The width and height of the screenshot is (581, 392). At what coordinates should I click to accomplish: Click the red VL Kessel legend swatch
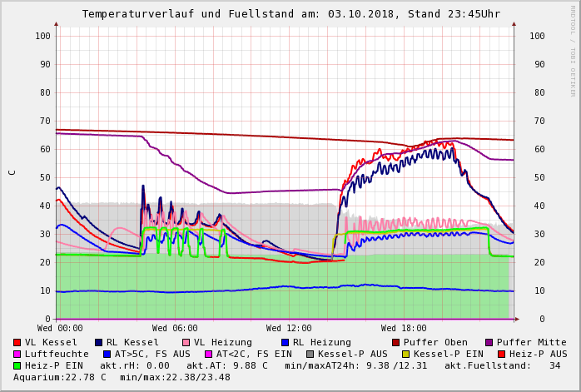coord(17,342)
